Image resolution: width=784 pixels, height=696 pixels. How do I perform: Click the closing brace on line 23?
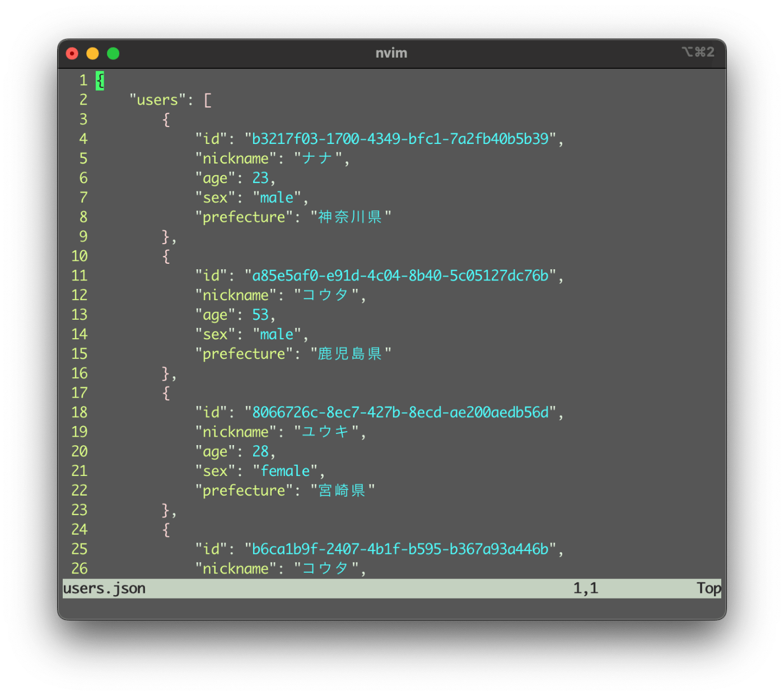pos(166,510)
